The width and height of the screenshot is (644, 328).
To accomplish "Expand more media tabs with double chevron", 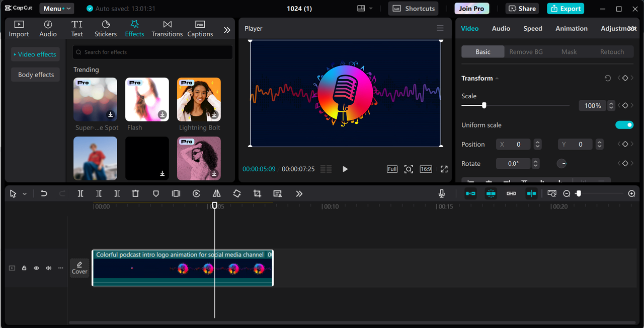I will coord(227,30).
